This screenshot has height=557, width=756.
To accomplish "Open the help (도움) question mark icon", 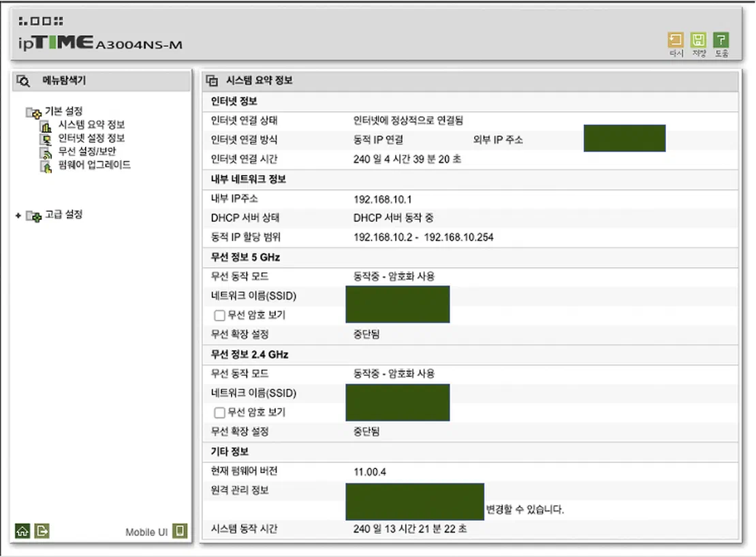I will coord(721,40).
